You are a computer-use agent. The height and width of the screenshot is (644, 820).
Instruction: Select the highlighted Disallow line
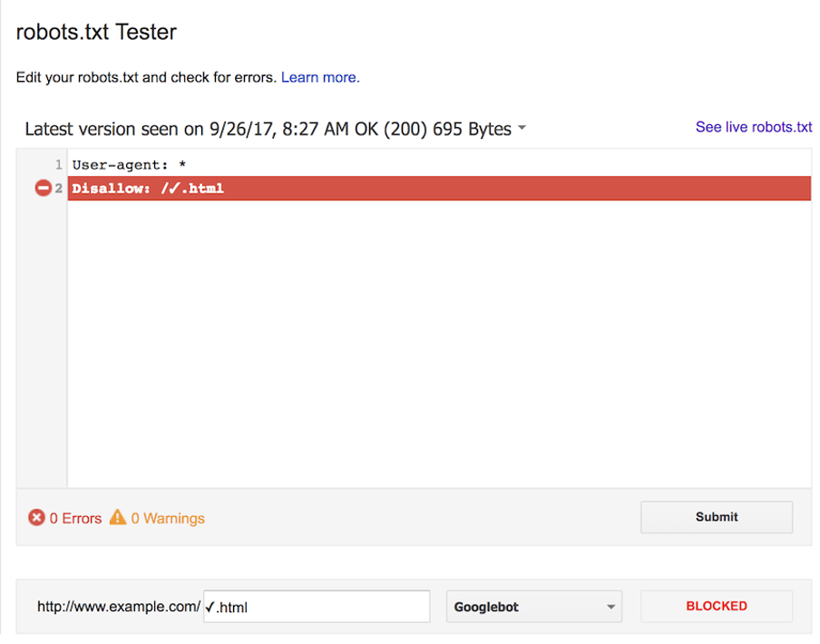439,188
